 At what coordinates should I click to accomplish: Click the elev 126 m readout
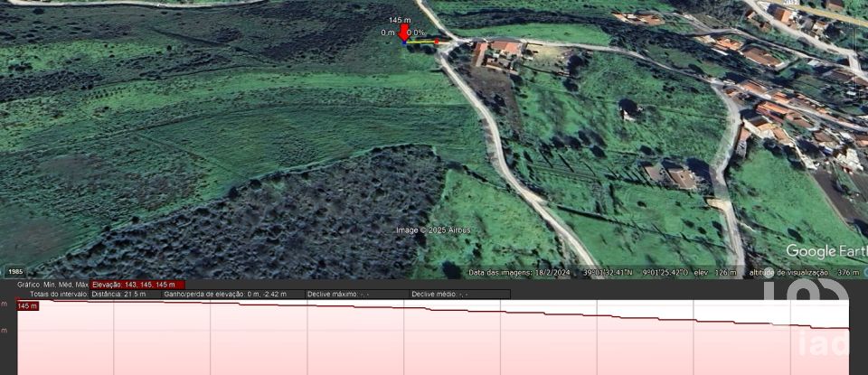point(715,272)
